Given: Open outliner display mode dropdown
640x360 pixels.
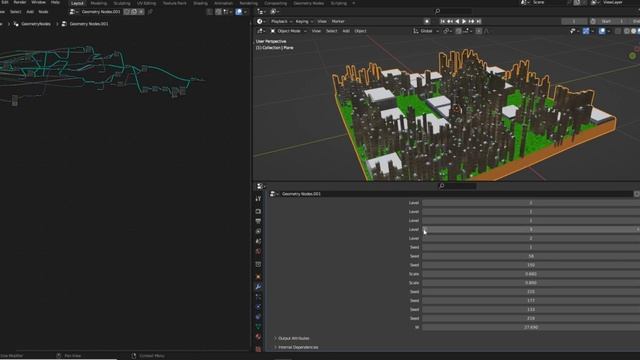Looking at the screenshot, I should coord(274,12).
